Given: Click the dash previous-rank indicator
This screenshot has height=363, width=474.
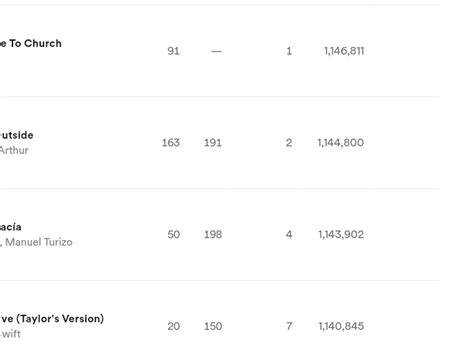Looking at the screenshot, I should coord(216,51).
